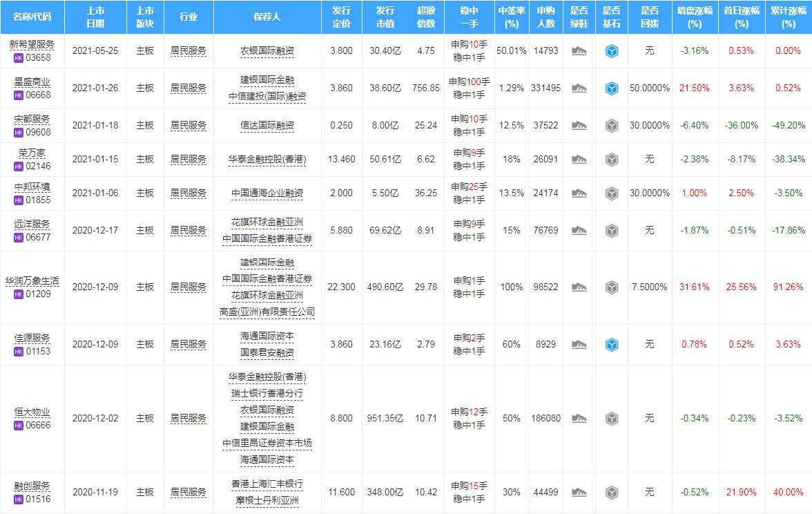This screenshot has width=812, height=514.
Task: Click the HK badge beside code 01855
Action: click(x=19, y=200)
